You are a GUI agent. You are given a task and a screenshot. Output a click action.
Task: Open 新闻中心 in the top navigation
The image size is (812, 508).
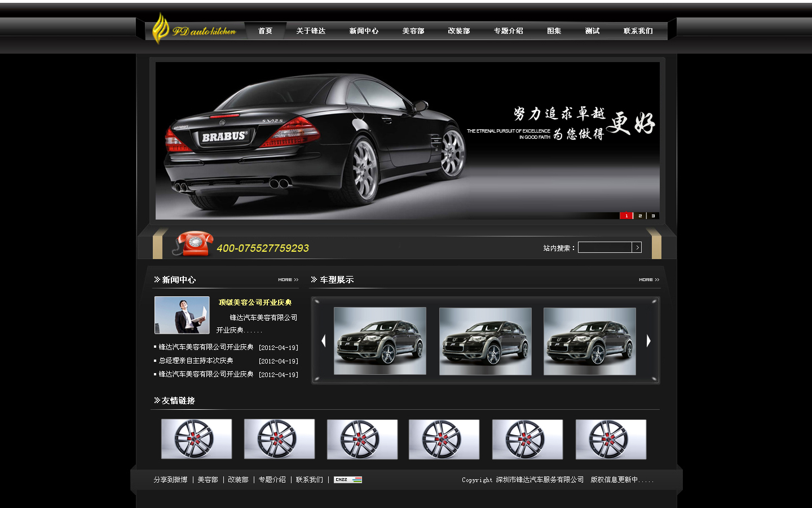pos(364,31)
